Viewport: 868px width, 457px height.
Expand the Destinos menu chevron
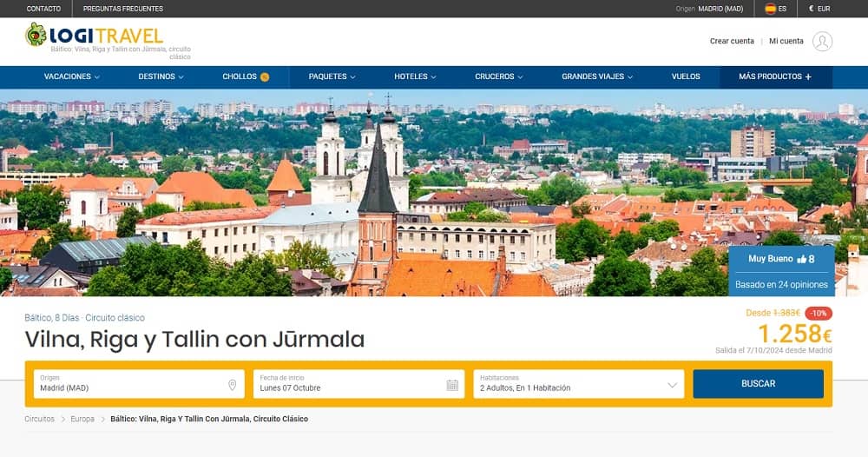[181, 77]
